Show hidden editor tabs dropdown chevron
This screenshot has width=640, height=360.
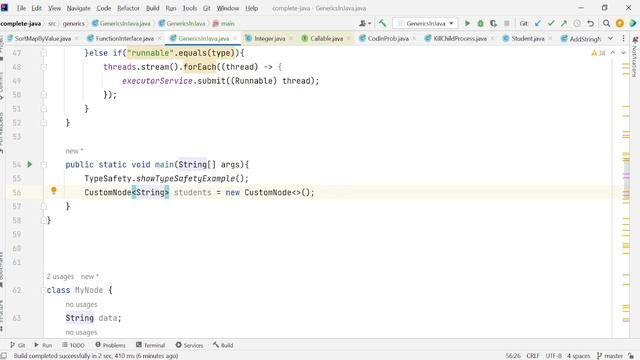pos(610,38)
